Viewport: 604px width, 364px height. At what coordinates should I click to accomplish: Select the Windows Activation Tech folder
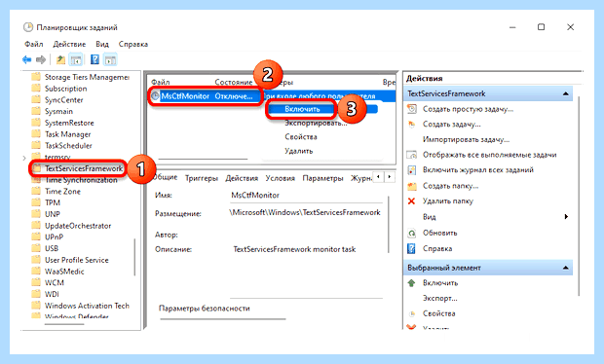[x=87, y=306]
